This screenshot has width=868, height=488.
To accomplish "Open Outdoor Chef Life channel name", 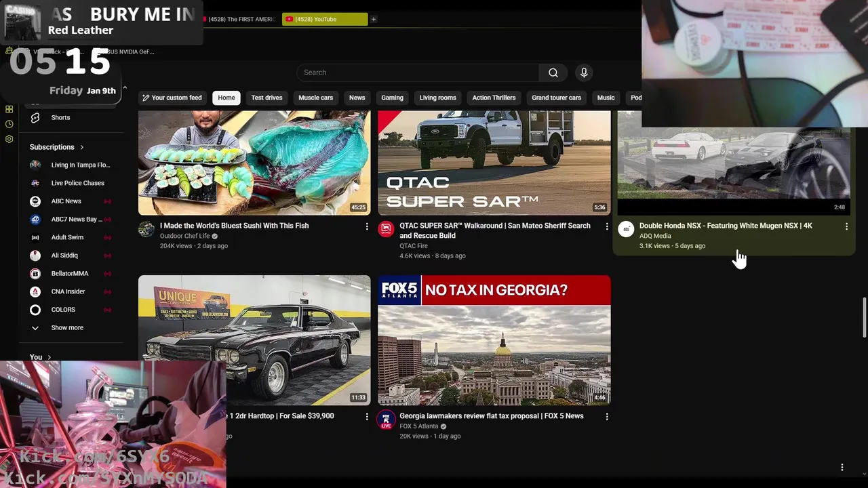I will [184, 236].
